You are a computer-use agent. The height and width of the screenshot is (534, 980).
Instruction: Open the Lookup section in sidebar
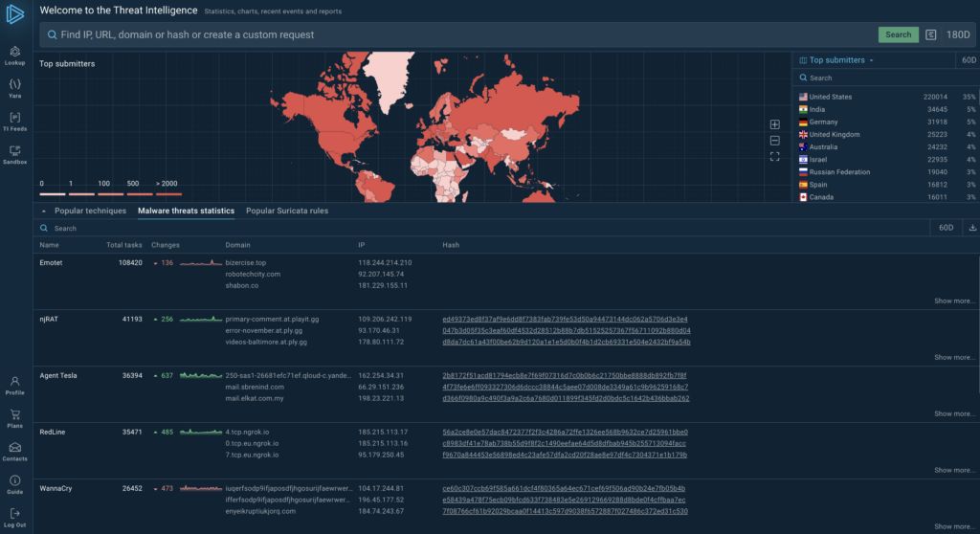pyautogui.click(x=14, y=55)
